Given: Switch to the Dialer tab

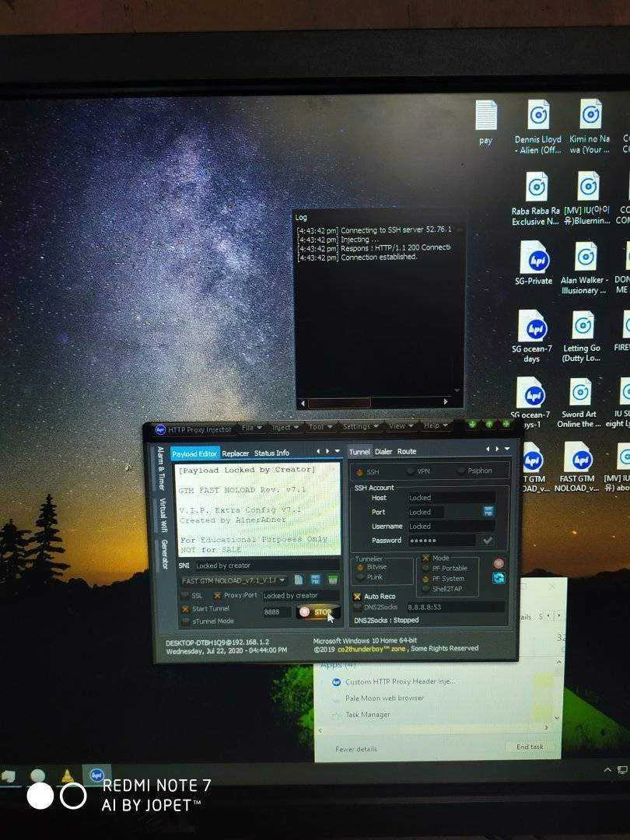Looking at the screenshot, I should (383, 452).
